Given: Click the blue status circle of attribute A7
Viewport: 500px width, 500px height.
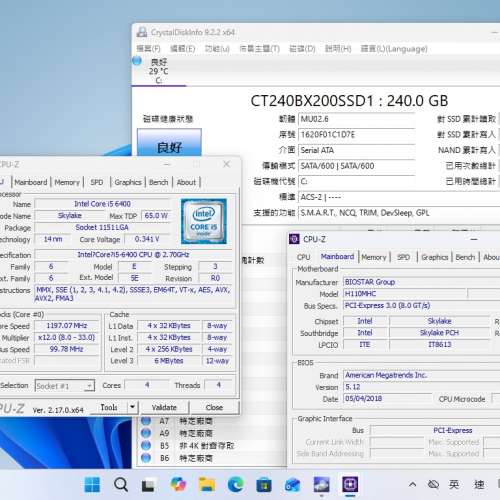Looking at the screenshot, I should (x=146, y=421).
